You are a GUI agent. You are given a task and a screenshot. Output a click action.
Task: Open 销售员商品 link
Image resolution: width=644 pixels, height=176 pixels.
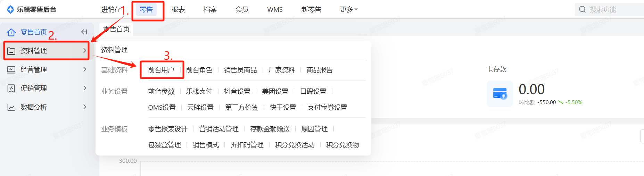tap(240, 70)
